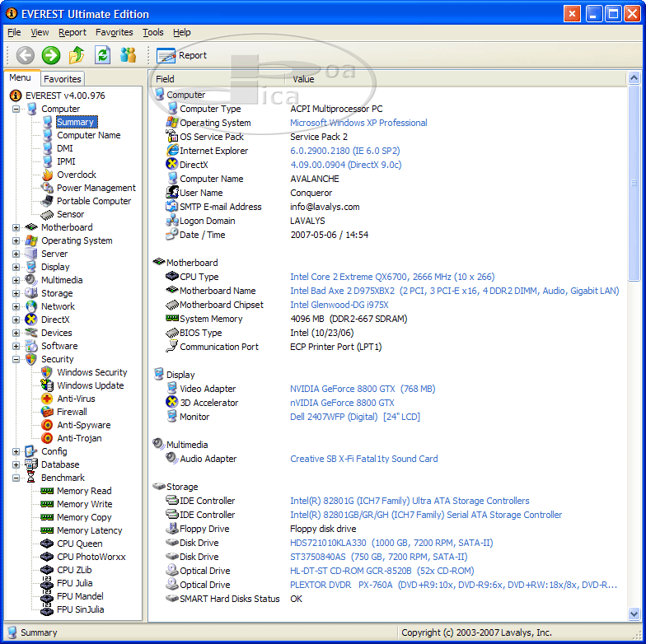The image size is (646, 644).
Task: Open the Anti-Virus security item
Action: 78,399
